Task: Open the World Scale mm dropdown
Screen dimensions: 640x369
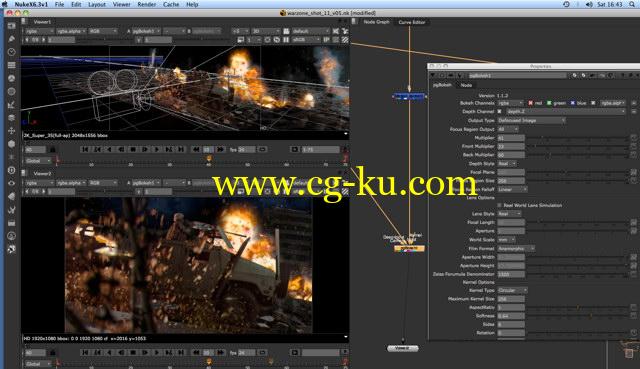Action: pos(507,240)
